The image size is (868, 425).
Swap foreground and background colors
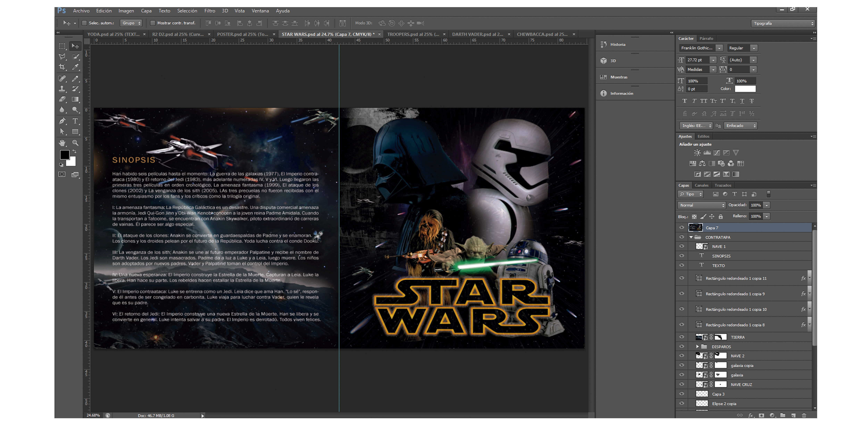(x=74, y=152)
